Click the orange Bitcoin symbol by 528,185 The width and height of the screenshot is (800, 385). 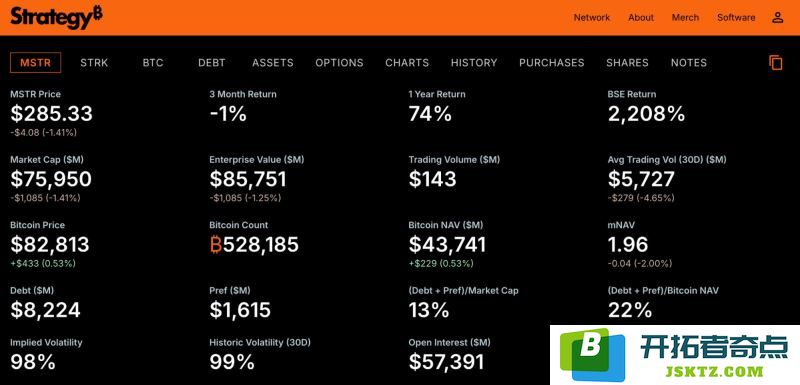[x=216, y=245]
